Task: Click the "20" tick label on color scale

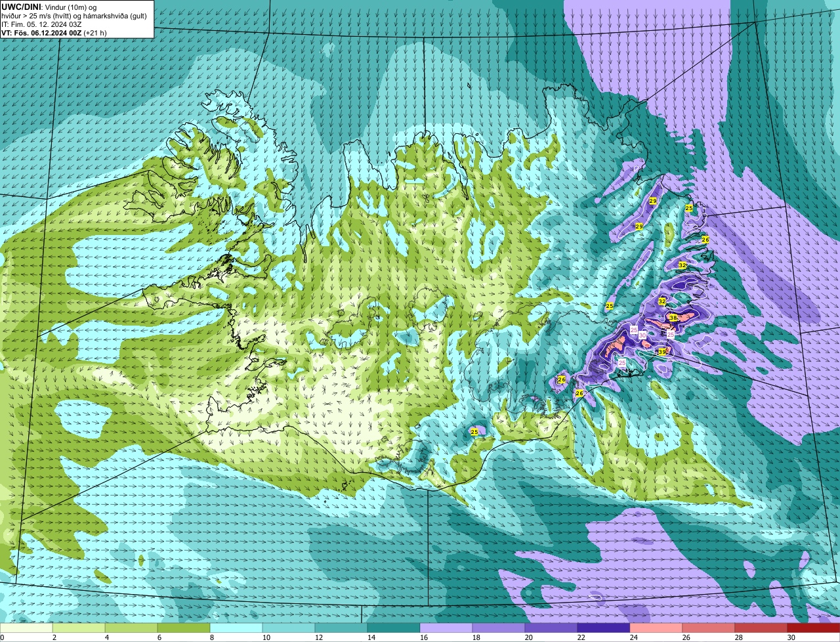Action: 529,637
